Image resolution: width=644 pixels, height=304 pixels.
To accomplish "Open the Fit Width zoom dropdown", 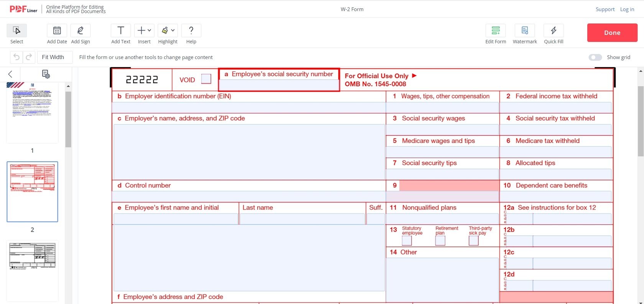I will coord(55,57).
